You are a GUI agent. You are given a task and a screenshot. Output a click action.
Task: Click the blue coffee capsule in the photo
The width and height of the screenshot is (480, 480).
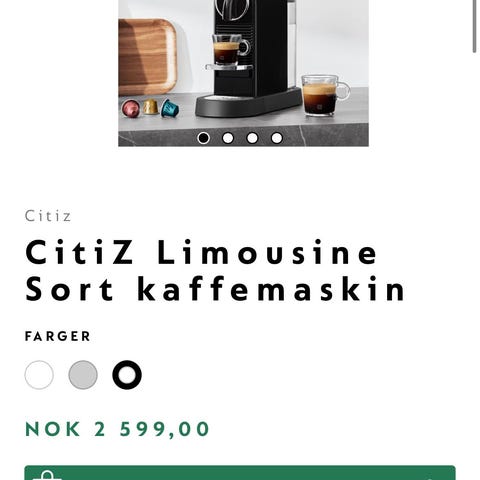(170, 109)
